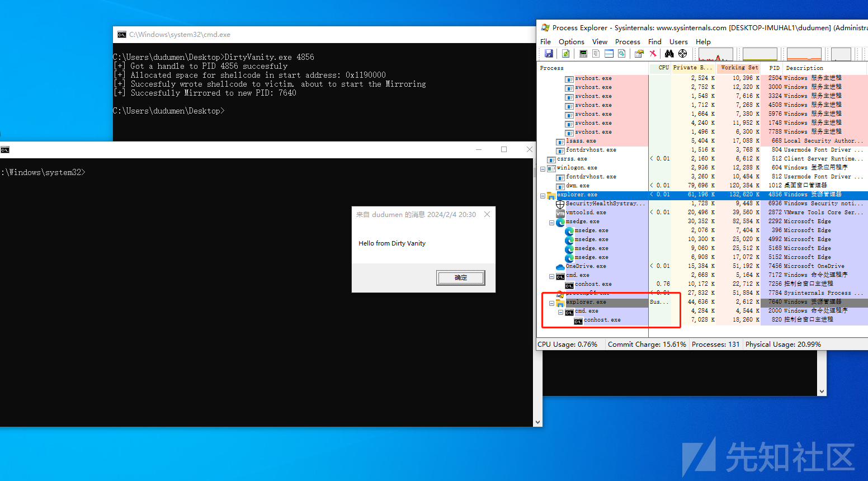The width and height of the screenshot is (868, 481).
Task: Click the CPU Usage: 0.76% status bar entry
Action: (x=568, y=345)
